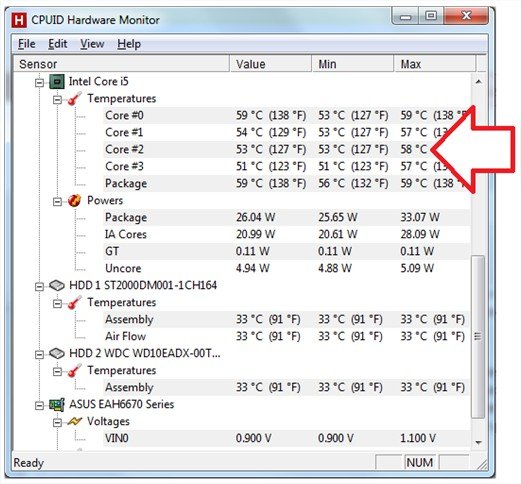Screen dimensions: 521x484
Task: Collapse the Voltages group
Action: click(57, 422)
